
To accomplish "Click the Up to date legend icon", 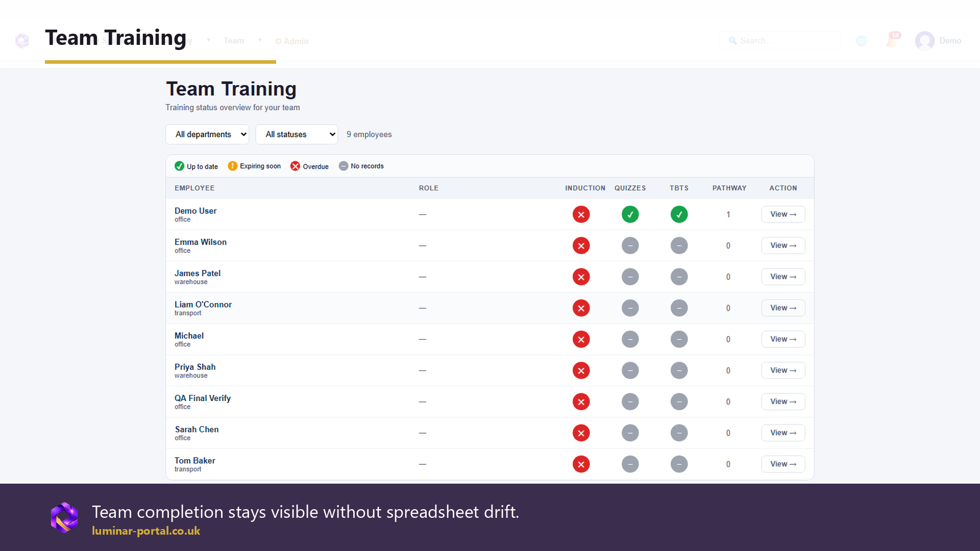I will tap(179, 166).
